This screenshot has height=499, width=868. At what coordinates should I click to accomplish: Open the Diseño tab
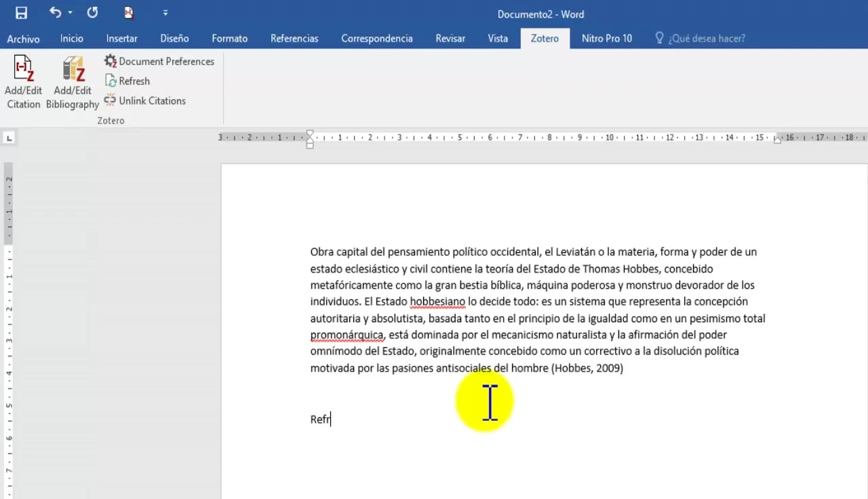(174, 39)
